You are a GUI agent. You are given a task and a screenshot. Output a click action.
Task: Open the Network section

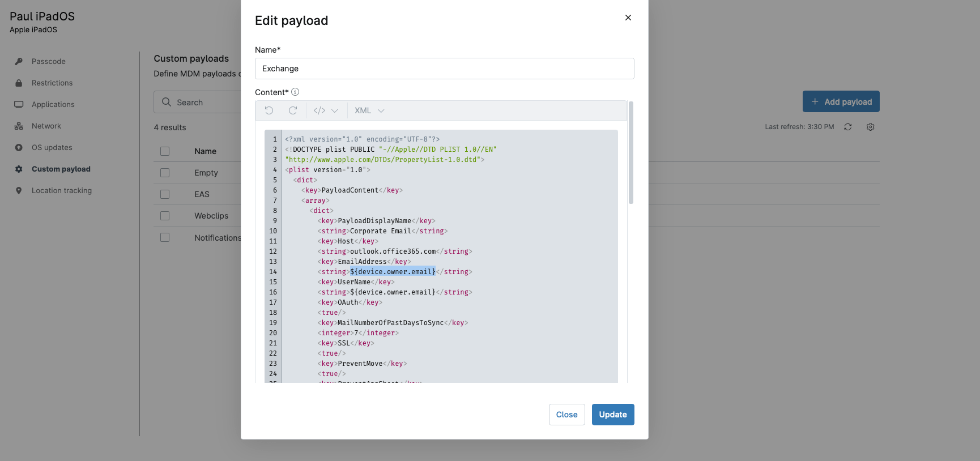(46, 126)
